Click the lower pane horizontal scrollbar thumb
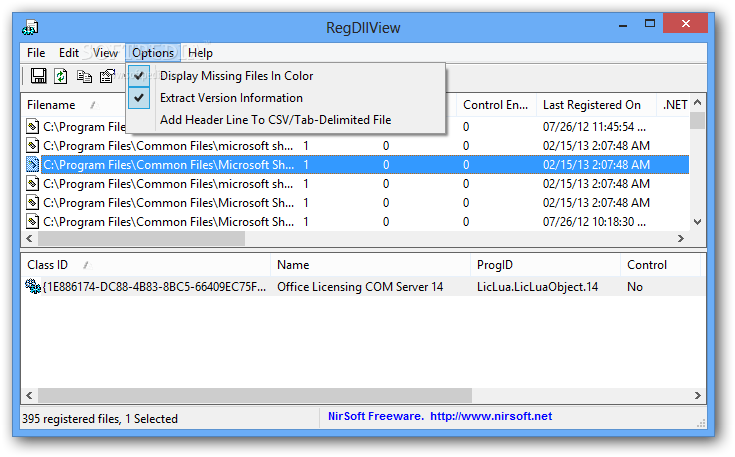The height and width of the screenshot is (457, 735). click(x=255, y=396)
